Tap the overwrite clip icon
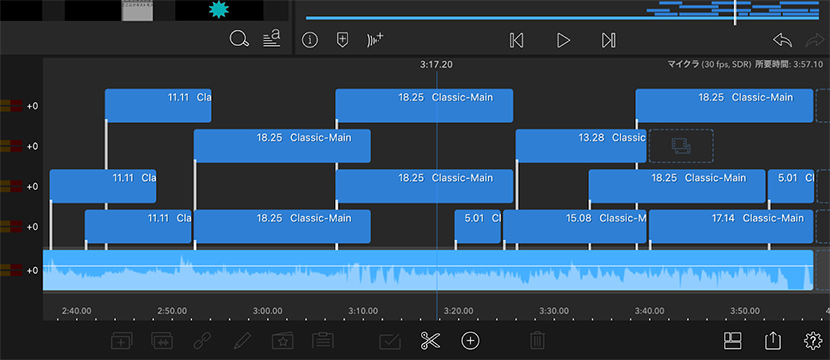The width and height of the screenshot is (830, 360). [161, 340]
